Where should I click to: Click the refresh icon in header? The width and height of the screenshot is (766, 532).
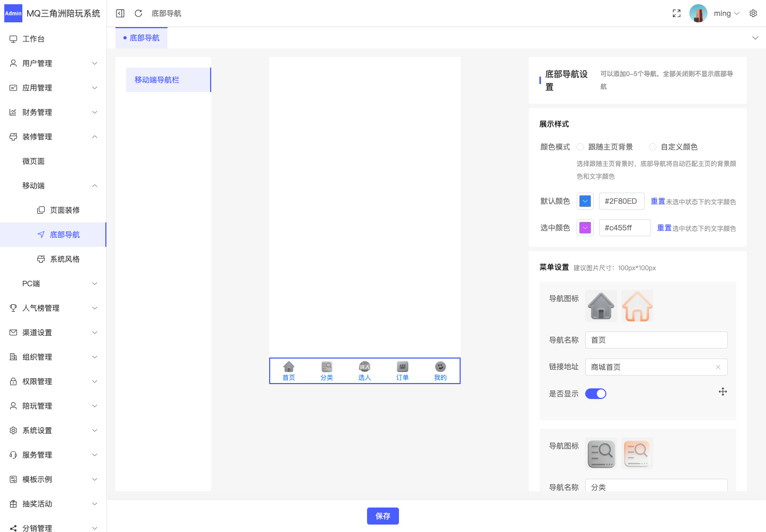coord(138,13)
